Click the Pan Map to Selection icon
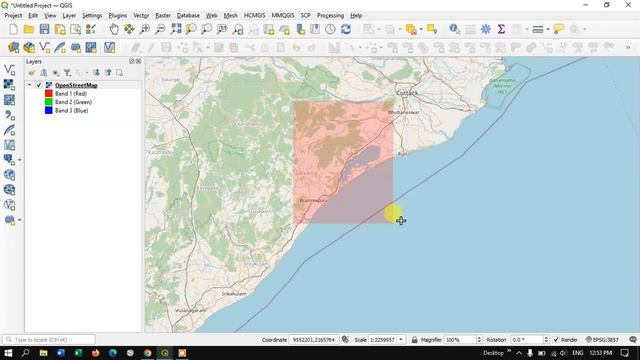The height and width of the screenshot is (360, 640). pyautogui.click(x=129, y=29)
